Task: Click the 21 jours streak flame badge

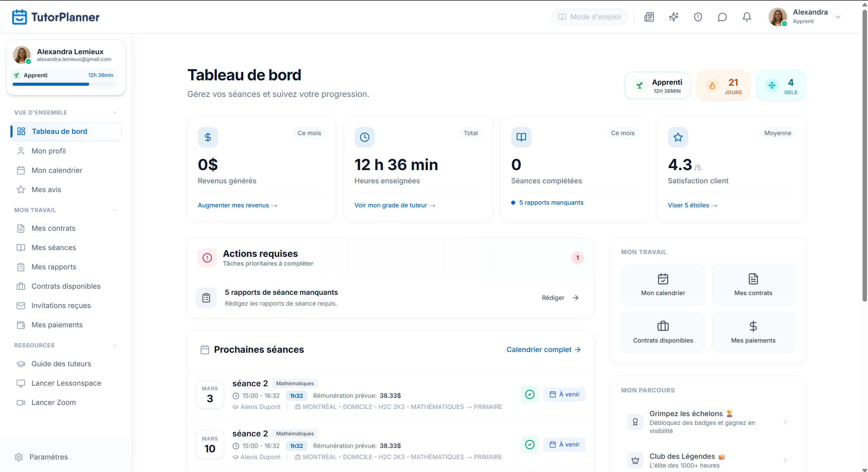Action: pyautogui.click(x=723, y=85)
